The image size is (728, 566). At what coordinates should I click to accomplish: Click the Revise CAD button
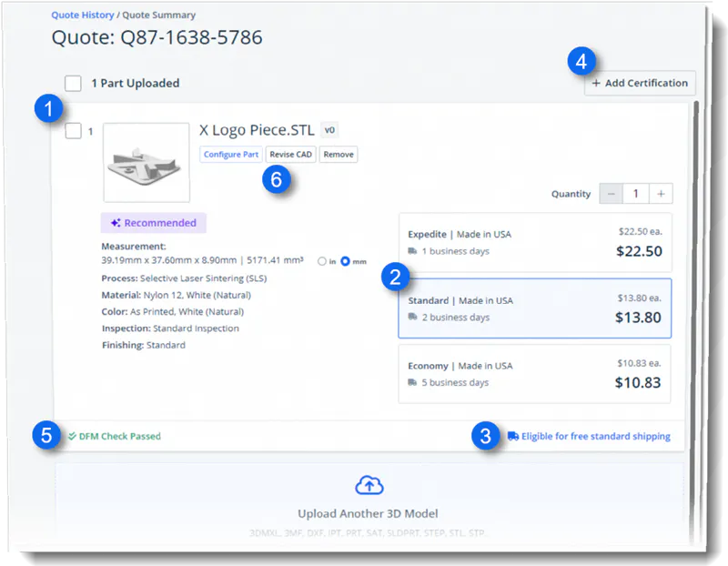[x=290, y=155]
